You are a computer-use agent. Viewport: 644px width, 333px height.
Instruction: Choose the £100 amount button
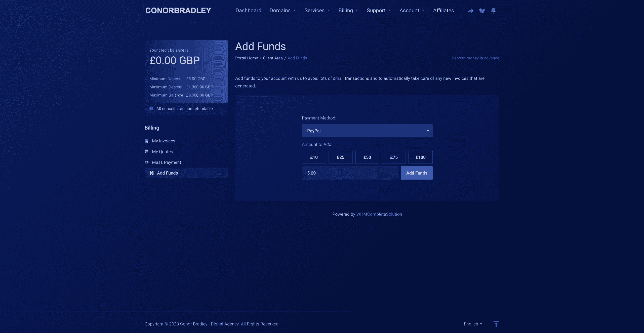[421, 157]
